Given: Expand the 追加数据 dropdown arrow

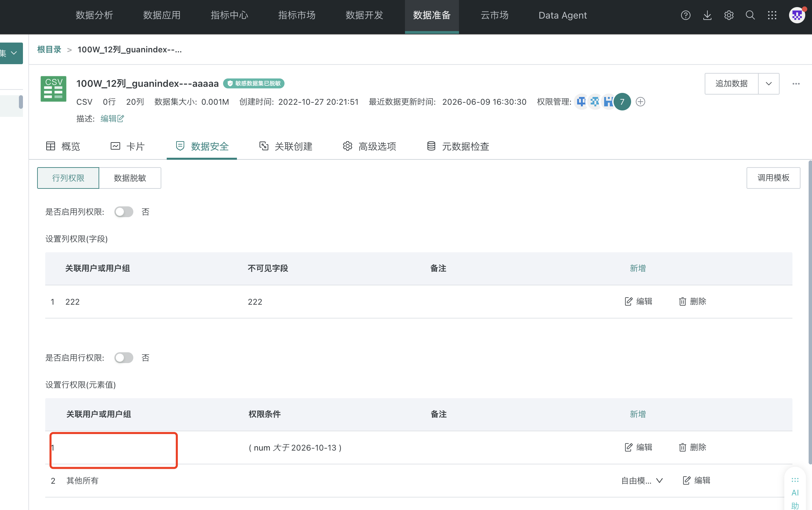Looking at the screenshot, I should click(x=769, y=84).
